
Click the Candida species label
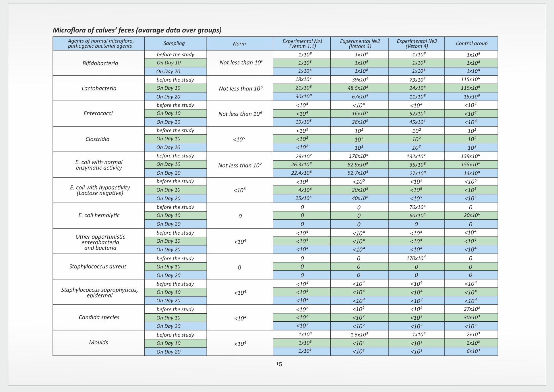99,317
